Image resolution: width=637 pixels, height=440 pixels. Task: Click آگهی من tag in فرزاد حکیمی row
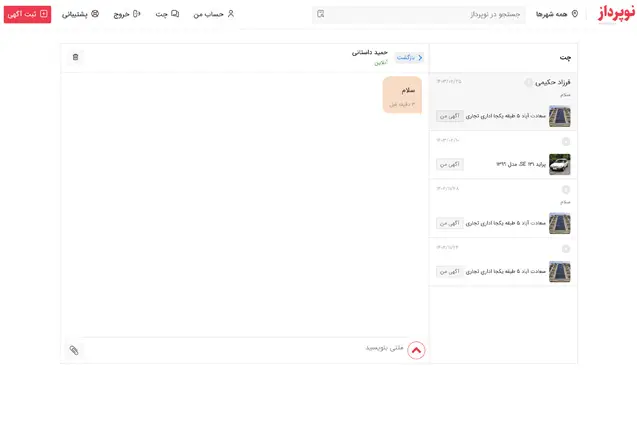point(450,116)
